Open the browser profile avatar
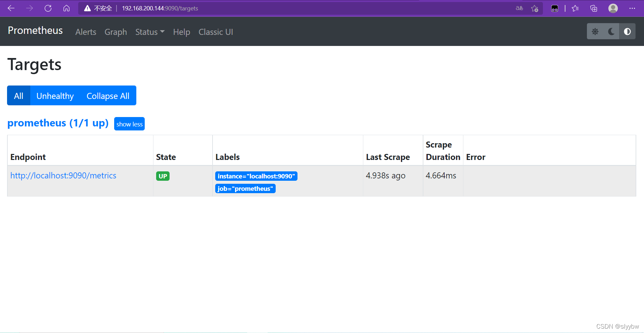 tap(613, 8)
